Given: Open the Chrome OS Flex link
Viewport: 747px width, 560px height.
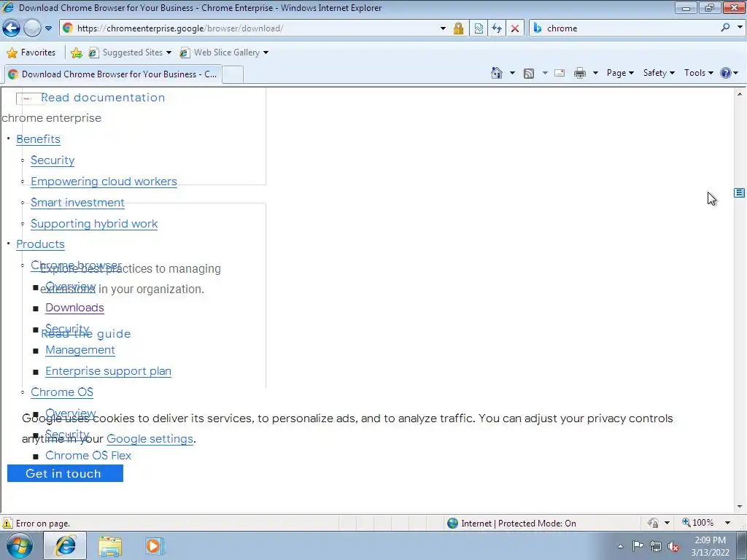Looking at the screenshot, I should pyautogui.click(x=88, y=455).
